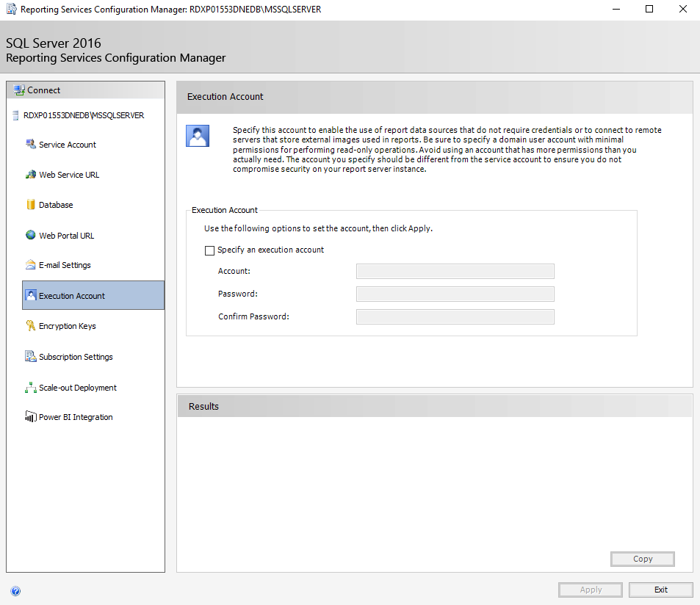
Task: Click the Account: label
Action: point(234,271)
